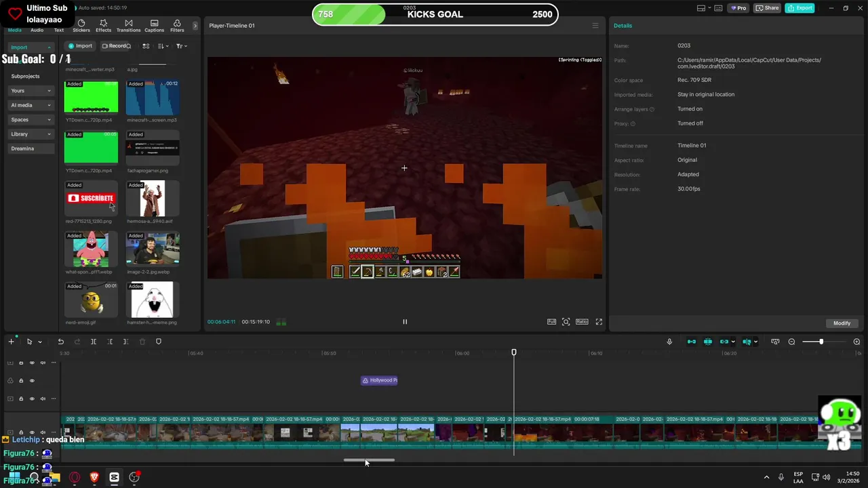868x488 pixels.
Task: Open the preview axis dropdown arrow
Action: click(x=755, y=342)
